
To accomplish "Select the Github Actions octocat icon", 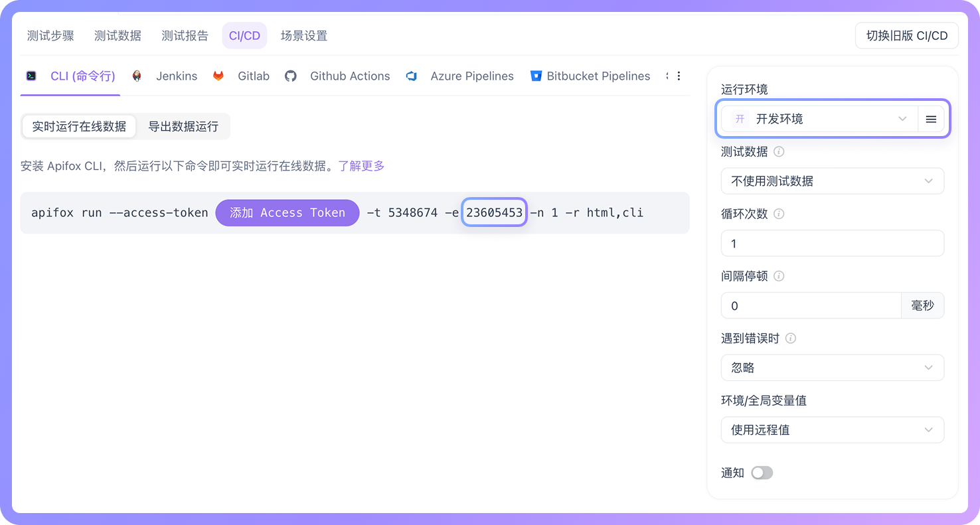I will click(290, 76).
